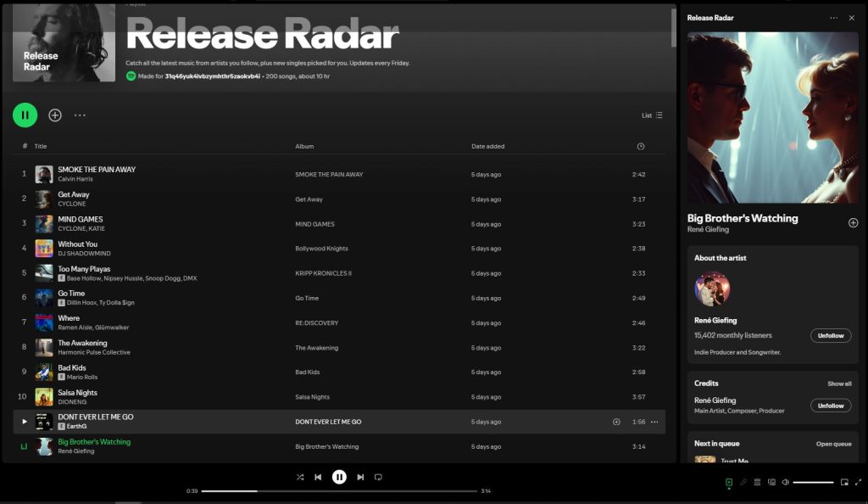Screen dimensions: 868x504
Task: Sort tracks by the duration clock header
Action: [641, 146]
